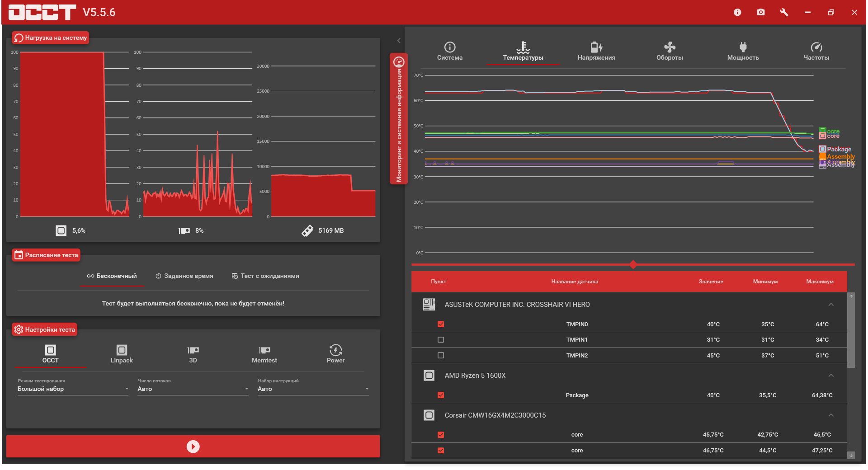Sort by the Название датчика column header
The height and width of the screenshot is (470, 868).
tap(575, 282)
